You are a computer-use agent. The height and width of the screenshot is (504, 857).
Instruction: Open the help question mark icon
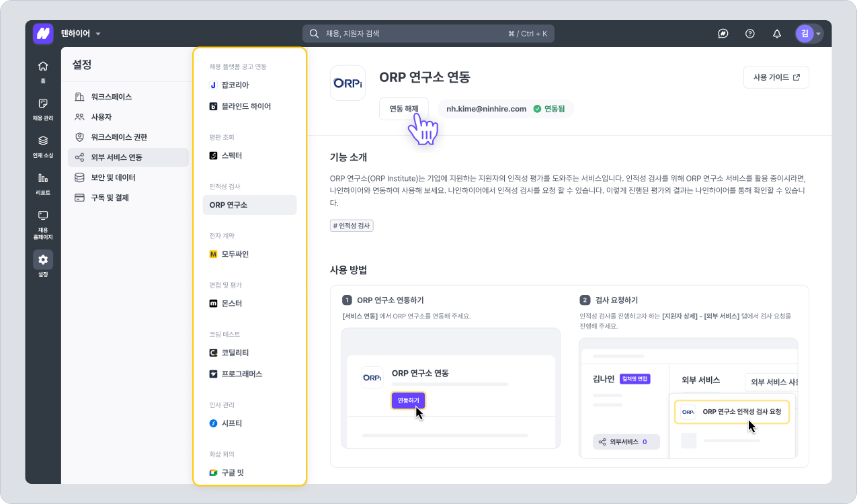[x=750, y=34]
